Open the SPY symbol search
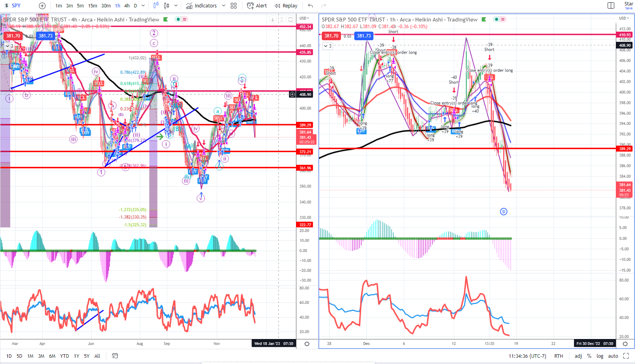This screenshot has height=364, width=635. click(16, 5)
